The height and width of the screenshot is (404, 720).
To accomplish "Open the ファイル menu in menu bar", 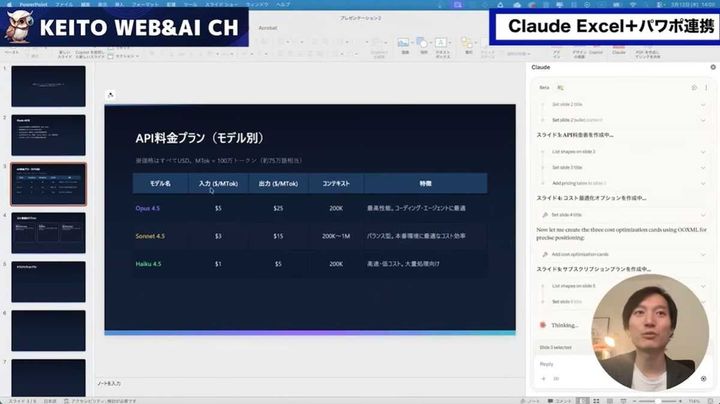I will click(64, 4).
